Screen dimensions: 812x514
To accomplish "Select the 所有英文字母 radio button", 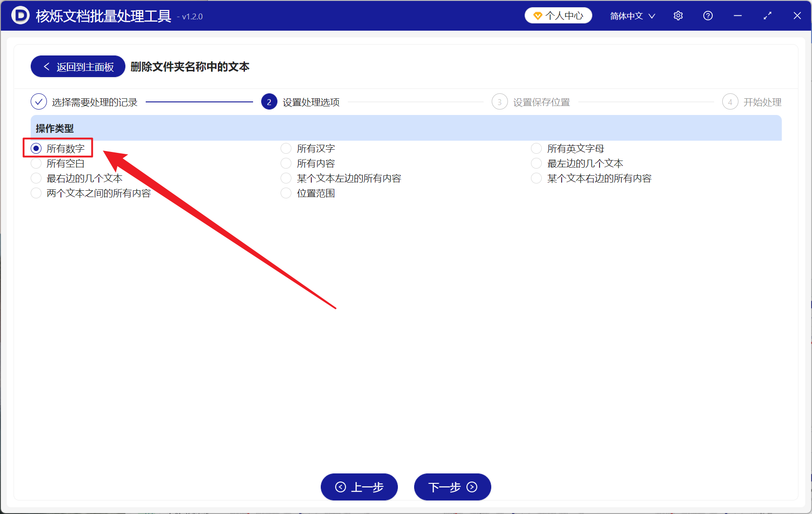I will (536, 148).
